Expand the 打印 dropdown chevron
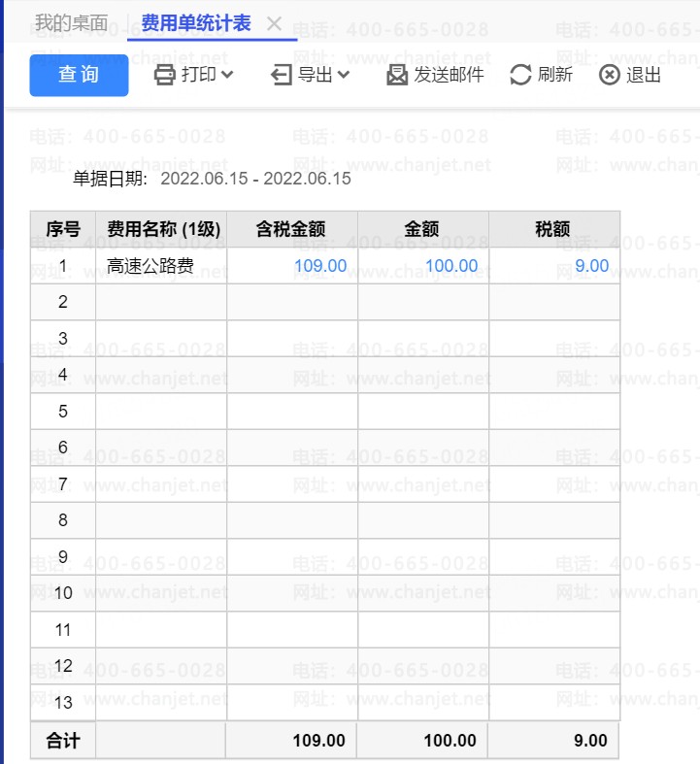The image size is (700, 764). click(227, 75)
